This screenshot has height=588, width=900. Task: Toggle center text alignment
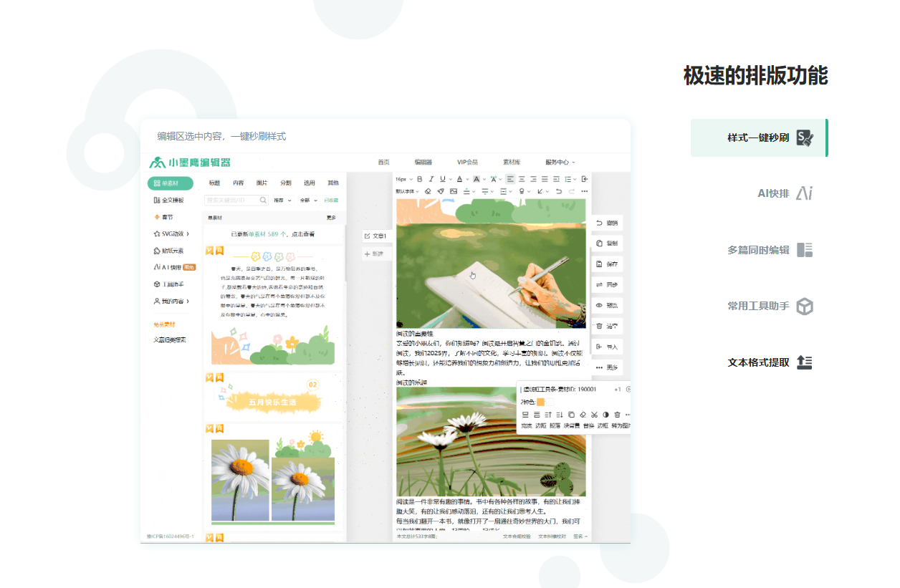(522, 179)
